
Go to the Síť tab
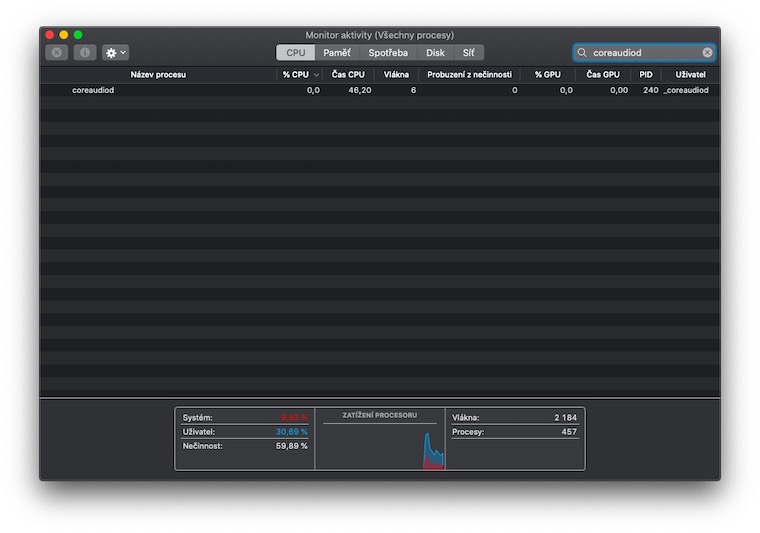[x=468, y=52]
